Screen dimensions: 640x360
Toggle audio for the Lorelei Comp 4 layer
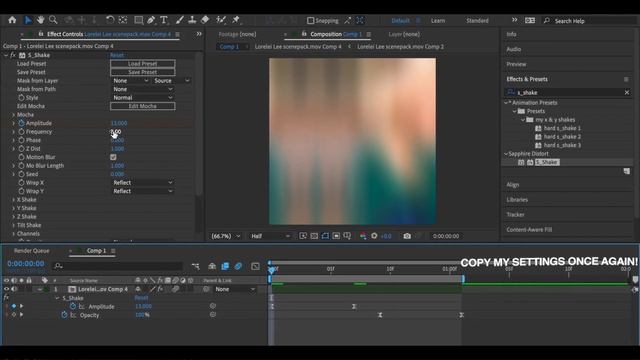[14, 289]
